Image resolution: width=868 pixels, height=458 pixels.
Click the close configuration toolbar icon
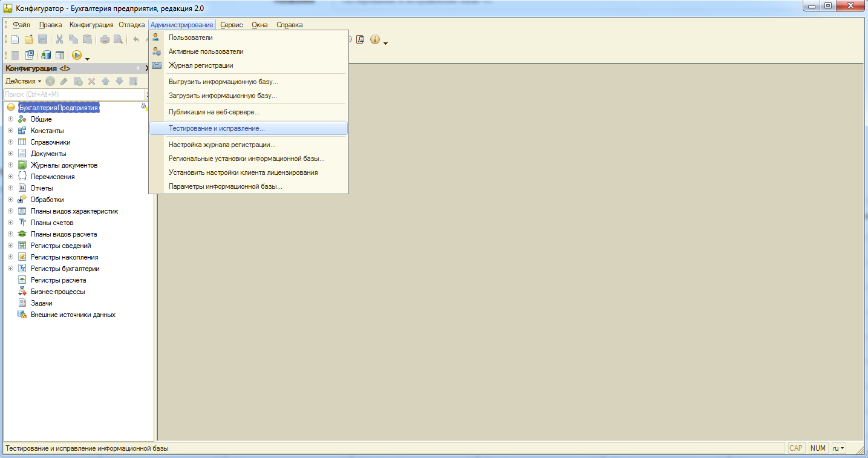(x=29, y=55)
